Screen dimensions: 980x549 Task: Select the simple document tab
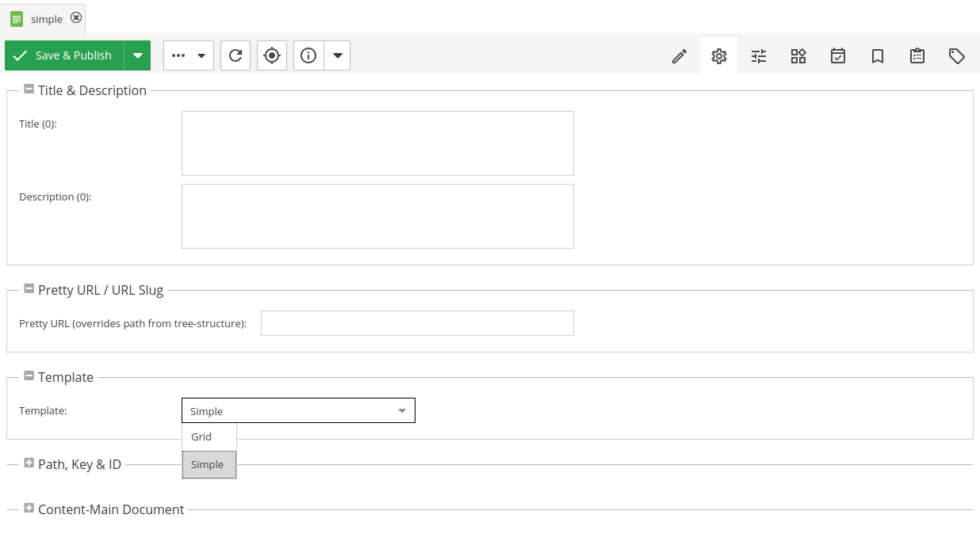pyautogui.click(x=44, y=18)
